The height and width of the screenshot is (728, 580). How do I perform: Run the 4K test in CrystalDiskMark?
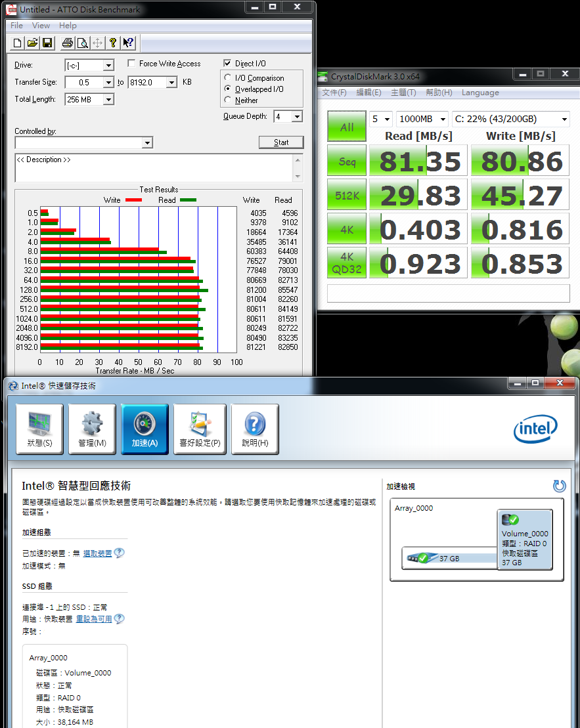347,229
